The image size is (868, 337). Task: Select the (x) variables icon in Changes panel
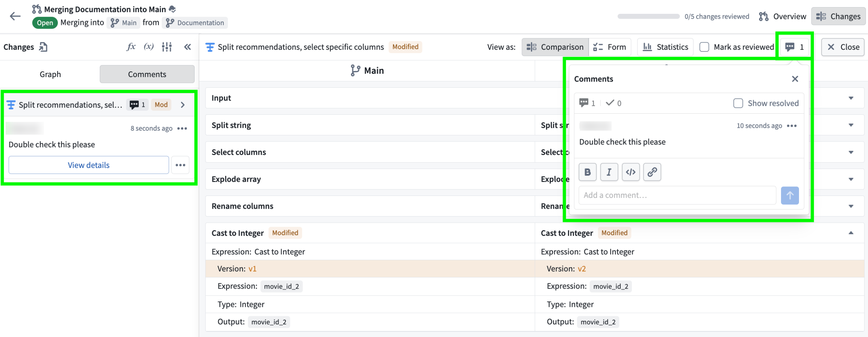149,47
